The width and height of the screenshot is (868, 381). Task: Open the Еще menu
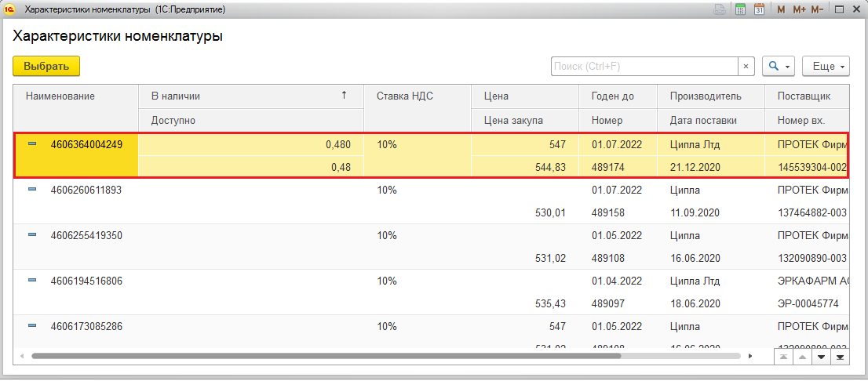826,67
